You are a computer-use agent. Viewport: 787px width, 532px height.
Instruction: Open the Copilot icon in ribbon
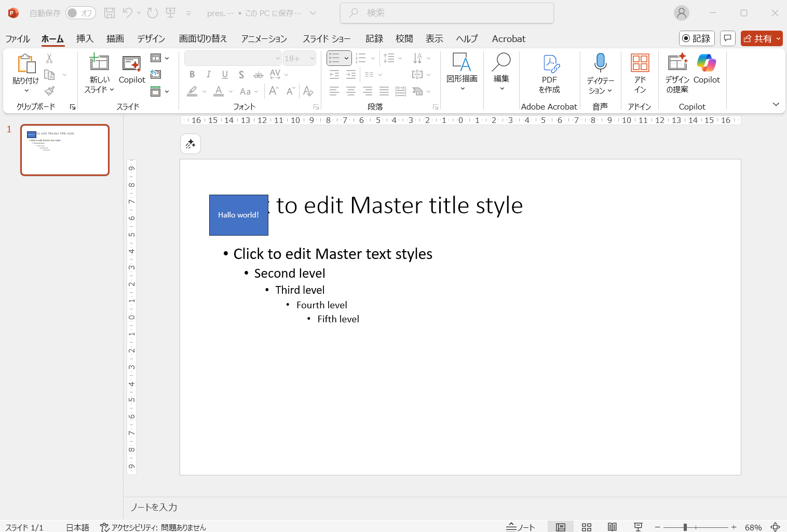[x=706, y=63]
